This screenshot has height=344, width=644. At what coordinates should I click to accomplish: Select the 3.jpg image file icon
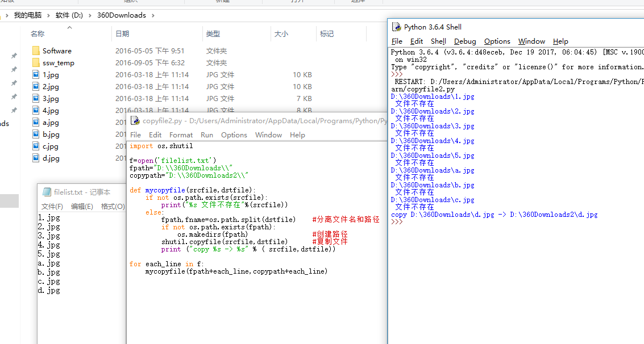pyautogui.click(x=36, y=98)
